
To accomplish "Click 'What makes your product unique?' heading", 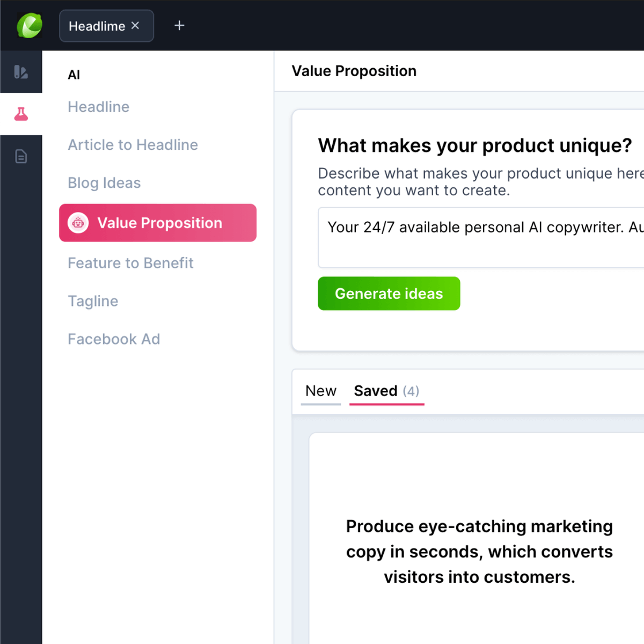I will click(x=475, y=145).
